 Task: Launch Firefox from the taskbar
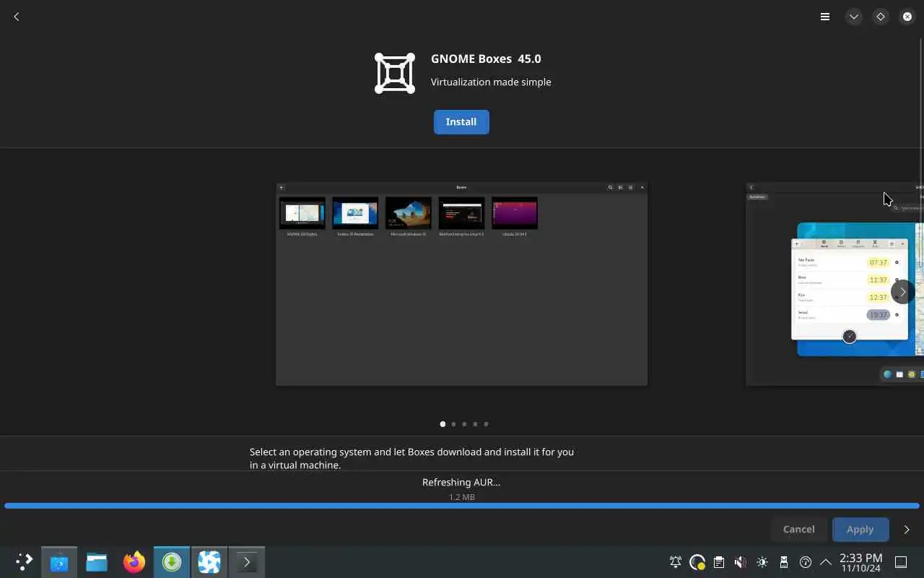[134, 561]
